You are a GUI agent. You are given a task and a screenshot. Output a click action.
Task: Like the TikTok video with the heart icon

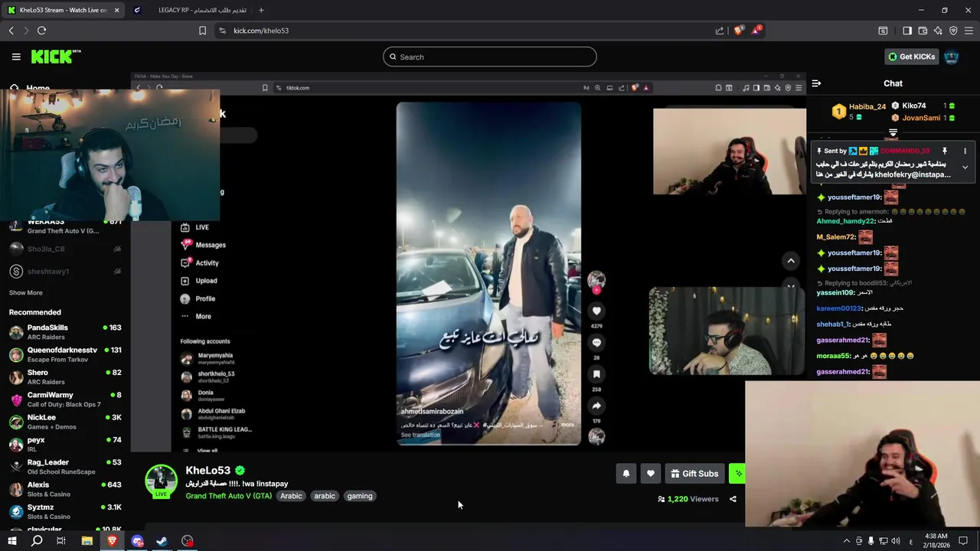(x=596, y=311)
